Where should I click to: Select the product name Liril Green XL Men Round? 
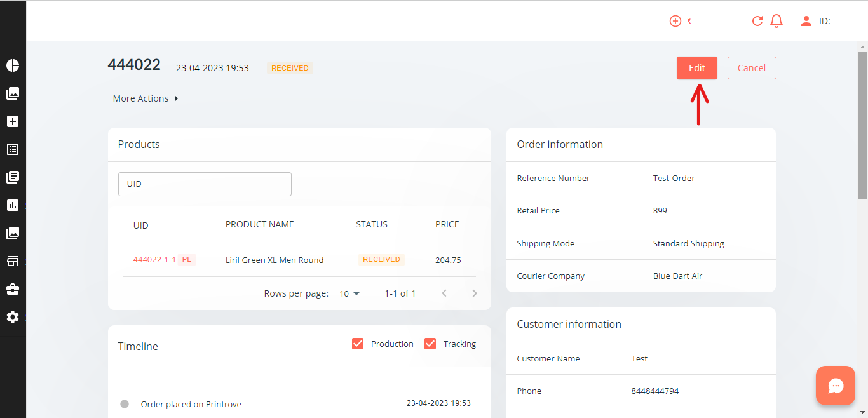click(x=275, y=260)
